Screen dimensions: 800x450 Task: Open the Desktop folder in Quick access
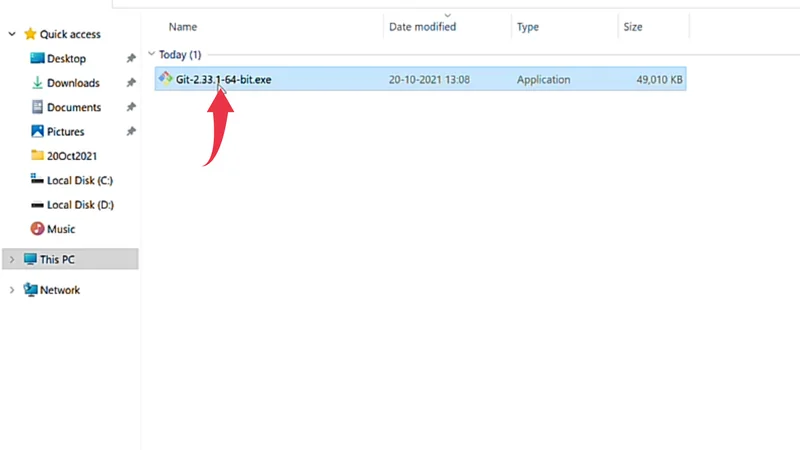click(66, 59)
